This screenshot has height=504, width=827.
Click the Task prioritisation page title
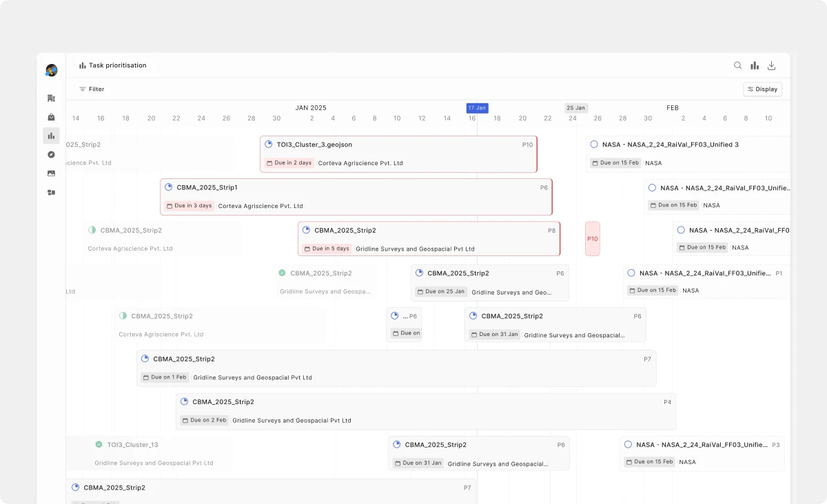click(x=117, y=65)
